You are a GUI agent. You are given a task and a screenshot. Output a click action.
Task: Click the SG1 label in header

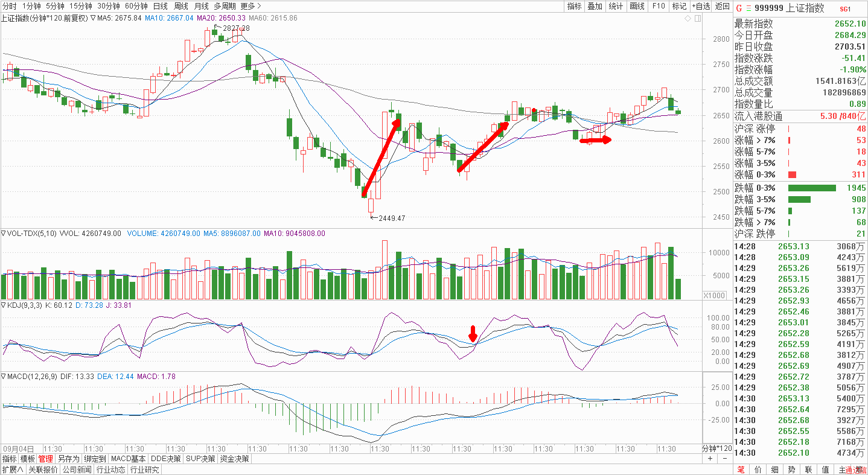click(846, 9)
